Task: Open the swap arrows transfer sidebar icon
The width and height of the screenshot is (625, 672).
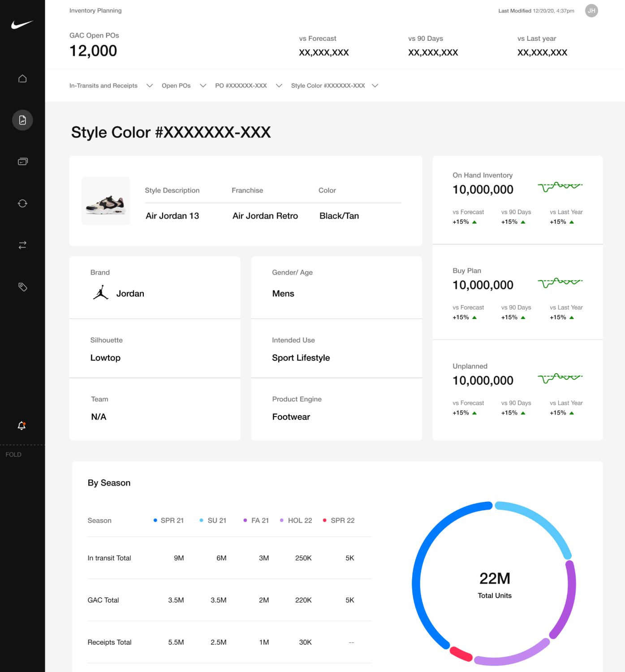Action: (x=22, y=245)
